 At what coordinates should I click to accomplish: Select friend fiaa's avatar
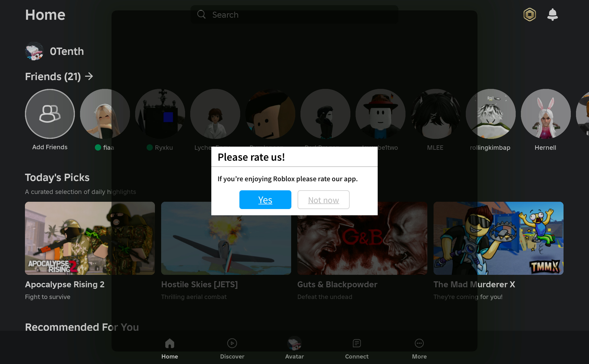[x=105, y=114]
